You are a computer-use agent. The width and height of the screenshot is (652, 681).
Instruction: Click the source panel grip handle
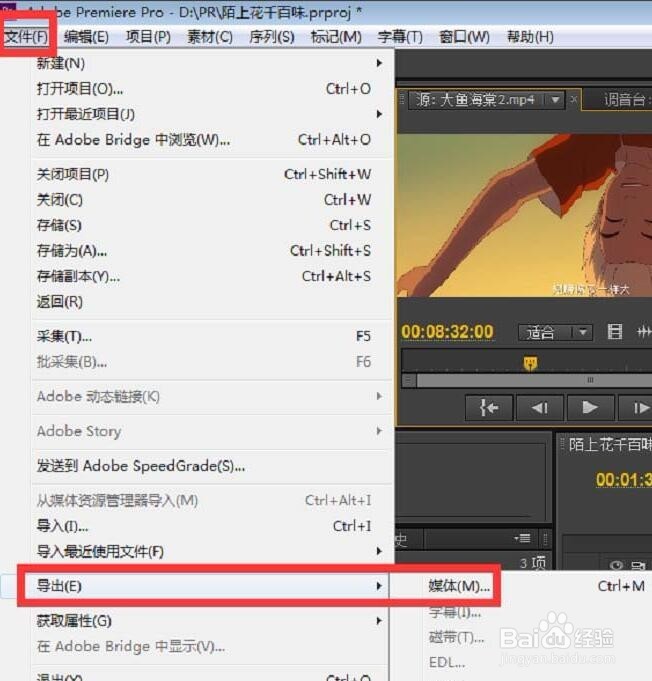click(402, 98)
